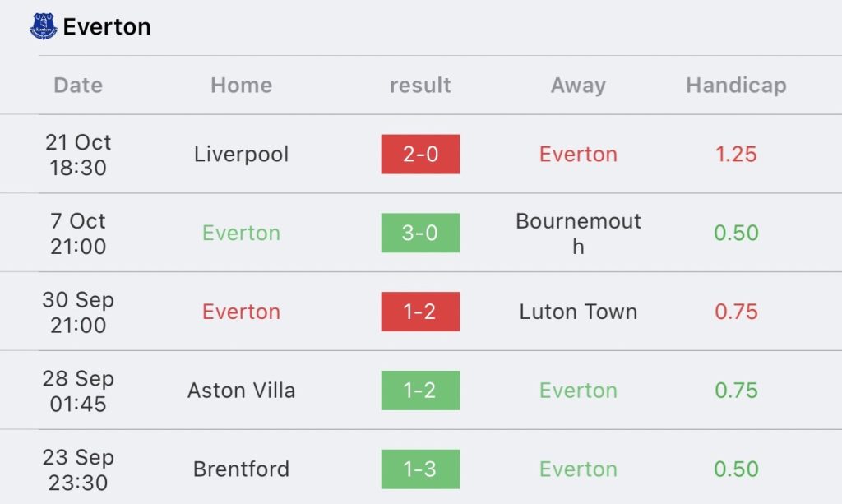Click the Everton club crest icon
Viewport: 842px width, 504px height.
pos(43,26)
